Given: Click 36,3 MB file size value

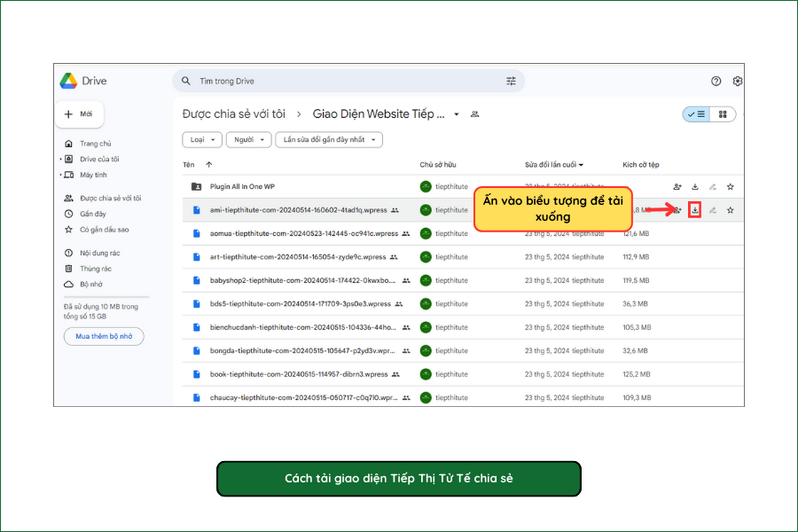Looking at the screenshot, I should point(635,304).
